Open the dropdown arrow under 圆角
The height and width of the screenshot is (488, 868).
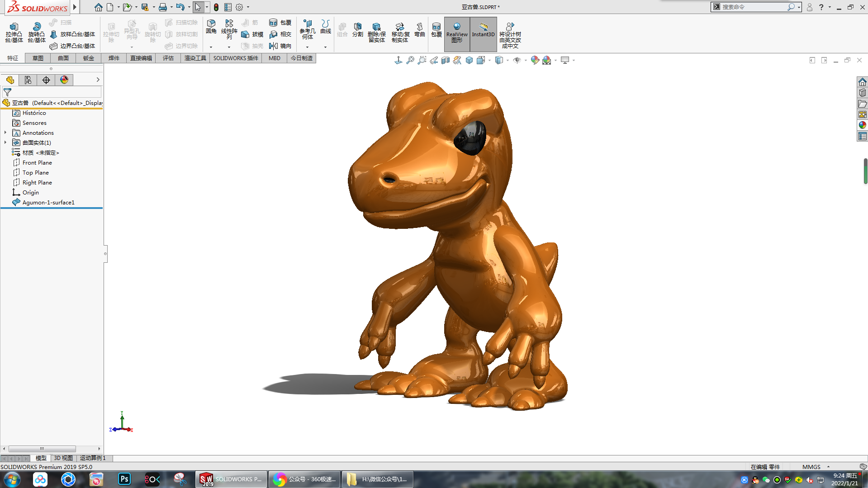(211, 47)
